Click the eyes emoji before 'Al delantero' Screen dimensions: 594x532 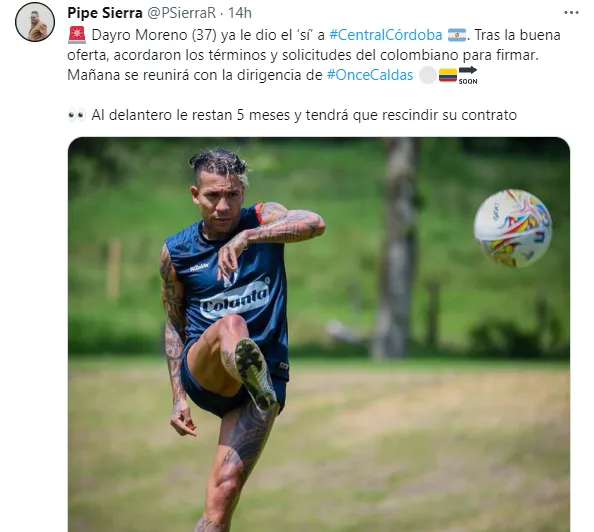[x=77, y=115]
